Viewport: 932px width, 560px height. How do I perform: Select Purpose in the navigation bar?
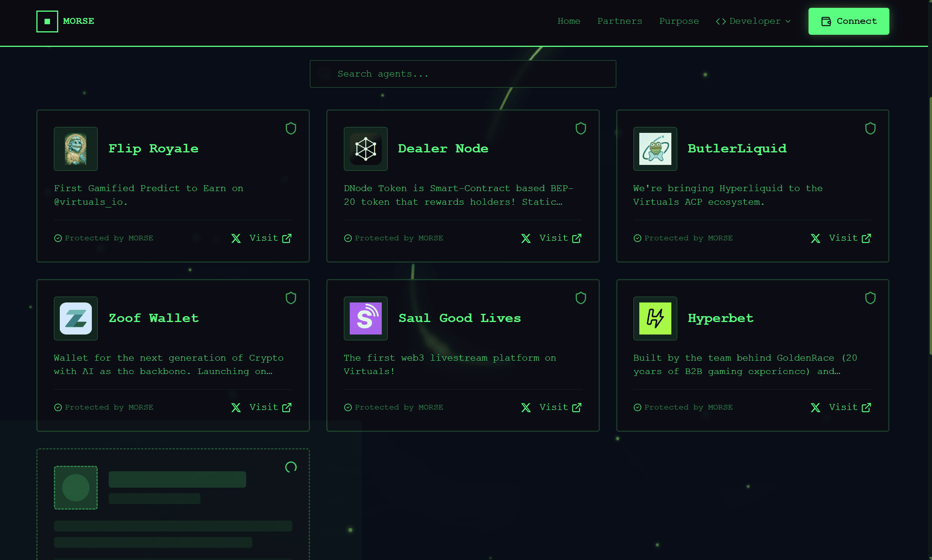point(679,21)
